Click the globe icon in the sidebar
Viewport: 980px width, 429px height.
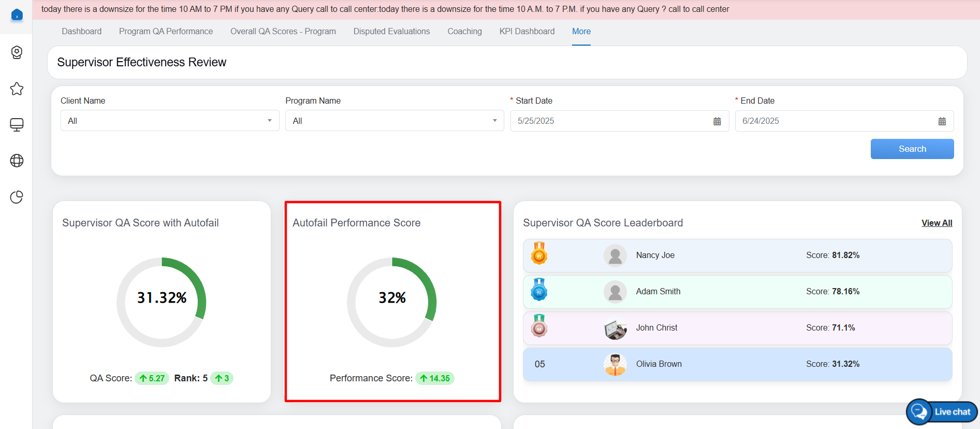[x=17, y=161]
